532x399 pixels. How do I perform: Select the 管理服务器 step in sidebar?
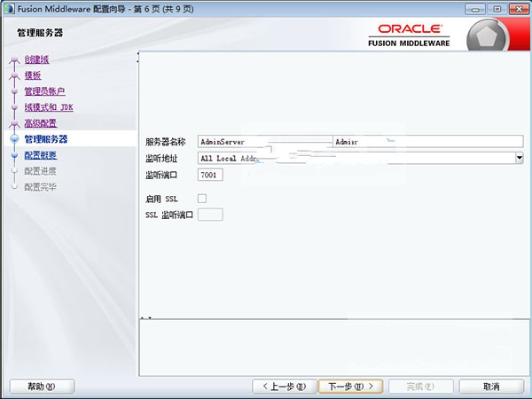click(46, 139)
